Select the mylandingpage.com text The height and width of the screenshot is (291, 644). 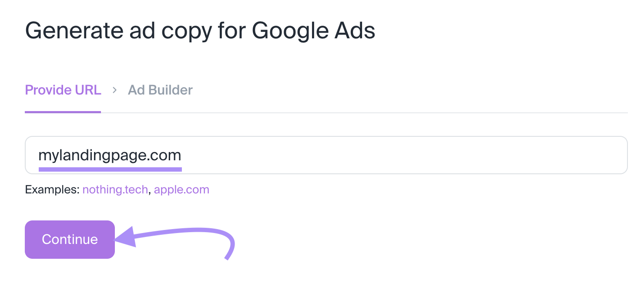[110, 155]
